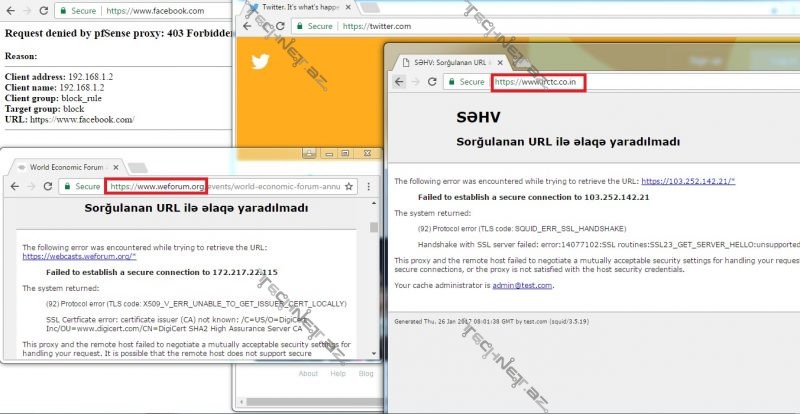The width and height of the screenshot is (800, 414).
Task: Focus the twitter.com address bar
Action: [545, 26]
